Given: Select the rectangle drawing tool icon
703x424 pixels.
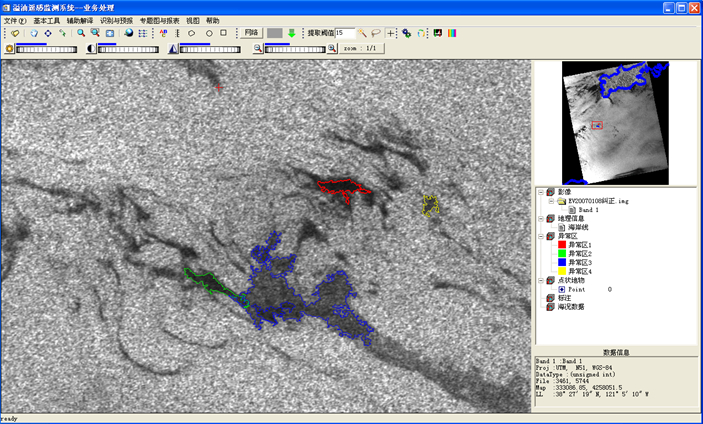Looking at the screenshot, I should tap(224, 33).
